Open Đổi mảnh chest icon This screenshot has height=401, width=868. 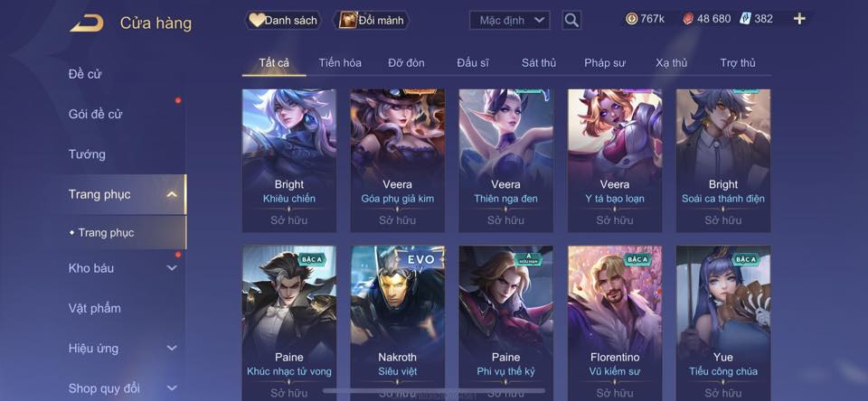click(348, 21)
